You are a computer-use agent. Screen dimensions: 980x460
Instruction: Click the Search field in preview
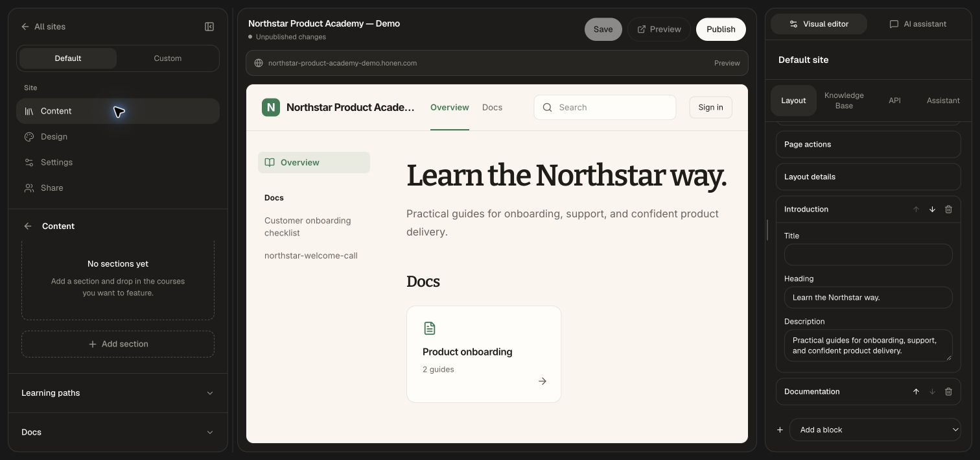pyautogui.click(x=605, y=108)
